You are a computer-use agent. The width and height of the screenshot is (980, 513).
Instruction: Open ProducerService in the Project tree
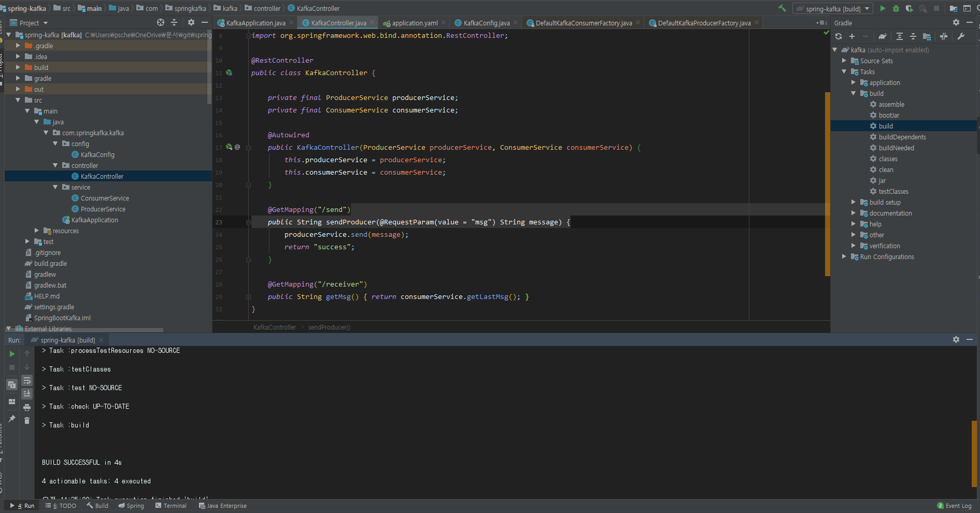click(103, 209)
